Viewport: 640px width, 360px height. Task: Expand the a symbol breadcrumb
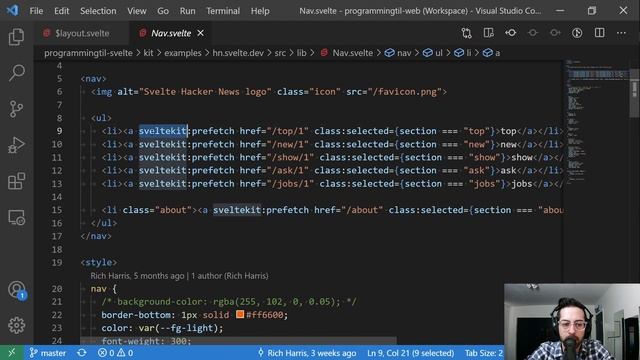click(491, 53)
